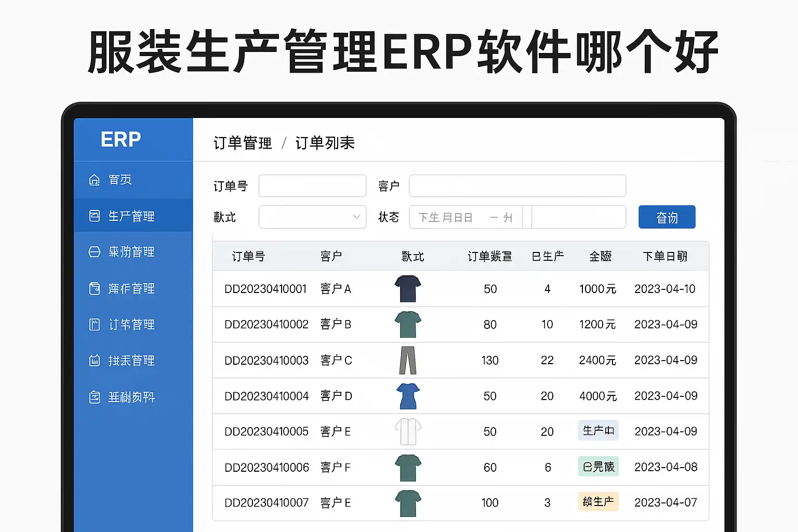Click the wallet-shaped sidebar icon
Screen dimensions: 798x532
pos(94,288)
